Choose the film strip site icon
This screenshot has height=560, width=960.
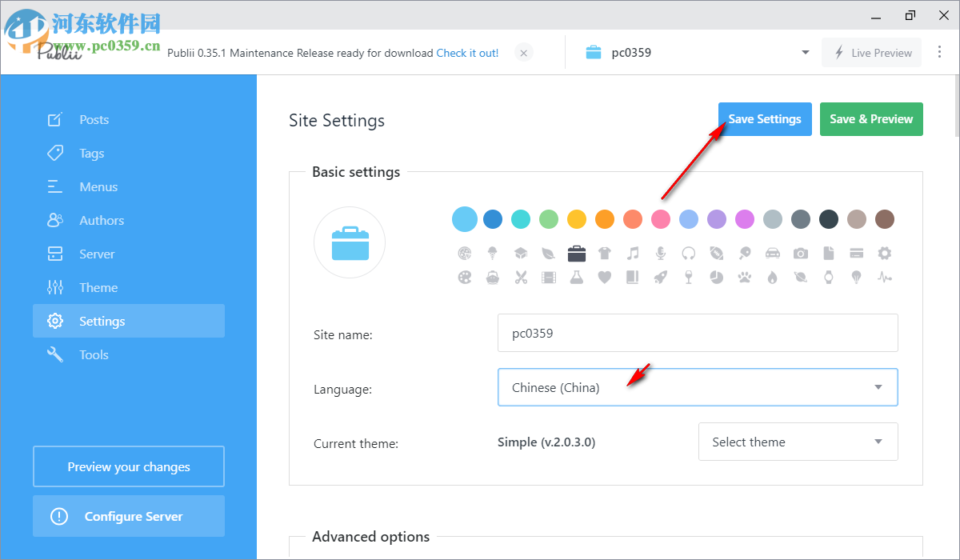[x=549, y=278]
